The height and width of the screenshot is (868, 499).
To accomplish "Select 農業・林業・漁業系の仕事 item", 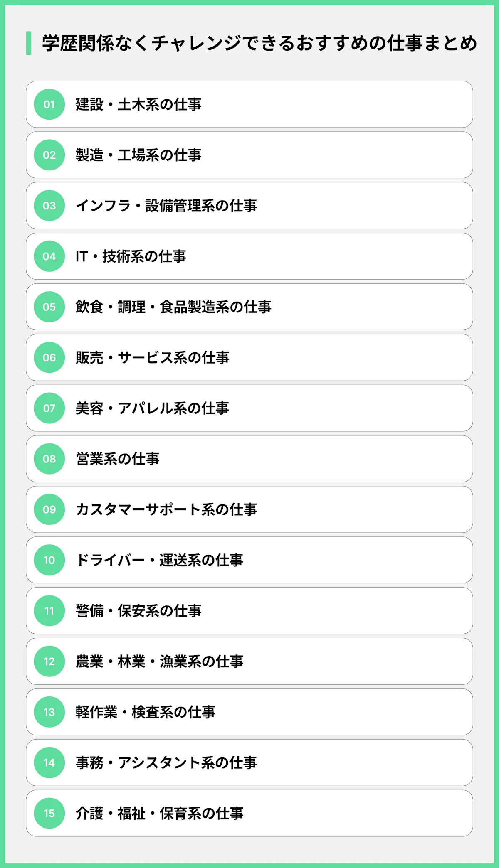I will point(159,661).
